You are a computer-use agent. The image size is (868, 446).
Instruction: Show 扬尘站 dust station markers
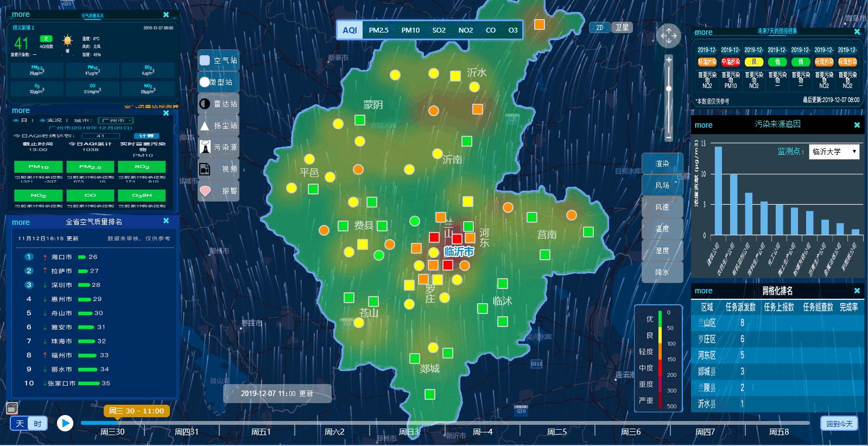[218, 125]
